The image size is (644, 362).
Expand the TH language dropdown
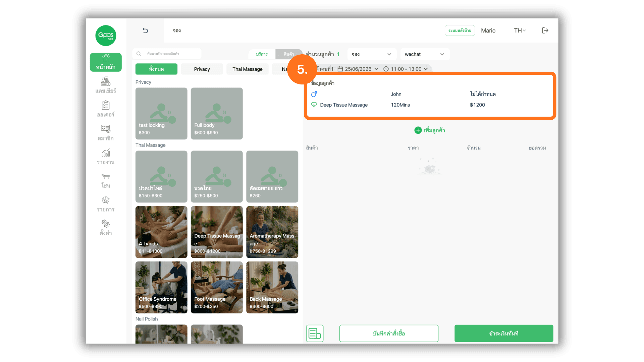pos(520,31)
